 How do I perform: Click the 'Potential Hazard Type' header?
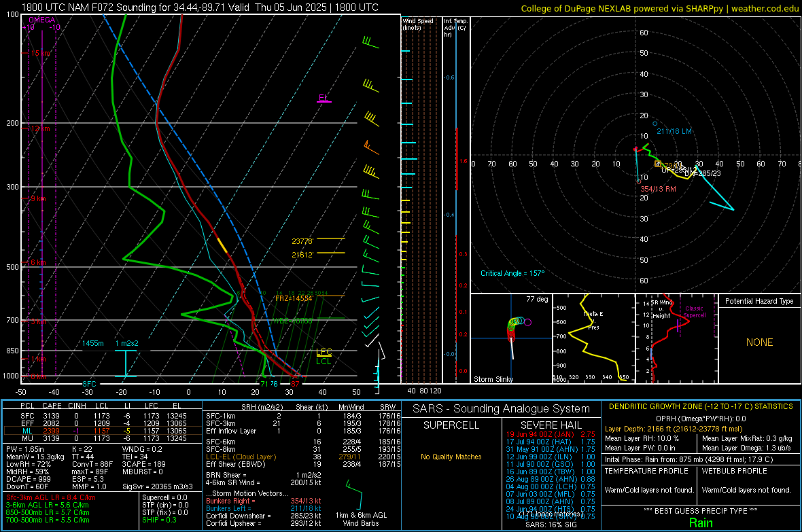tap(760, 301)
